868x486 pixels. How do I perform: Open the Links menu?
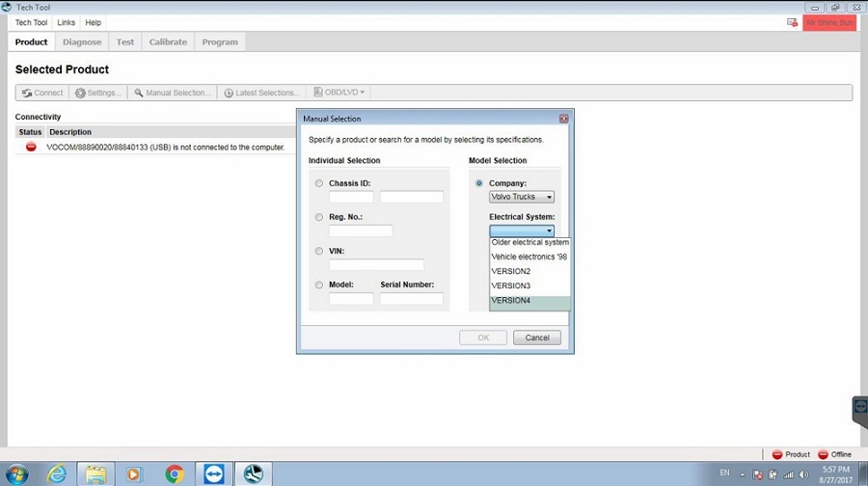[66, 22]
